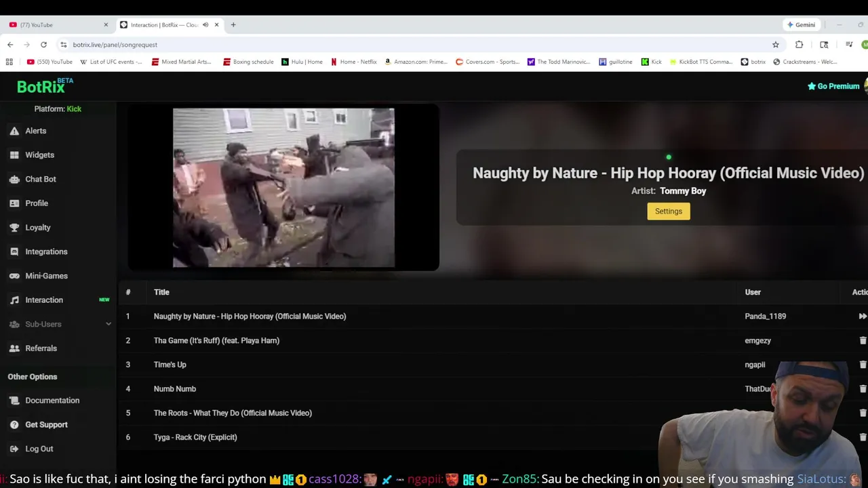Close the BotRix Interaction tab

217,25
